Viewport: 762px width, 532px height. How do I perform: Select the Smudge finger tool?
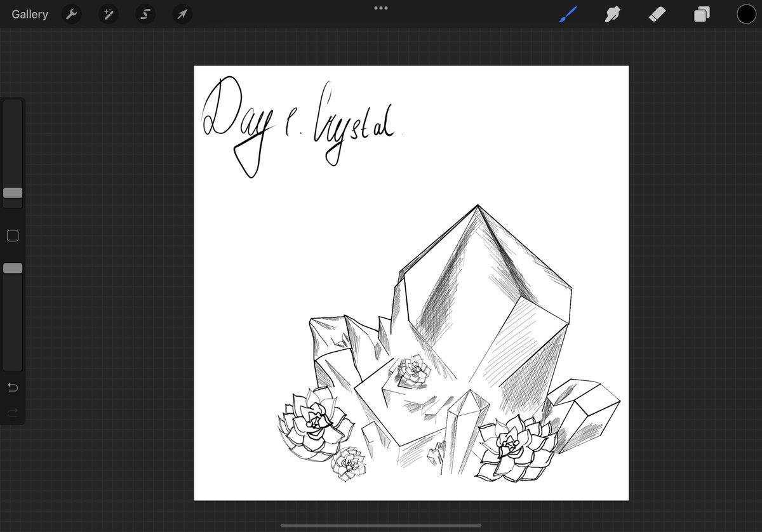coord(613,14)
